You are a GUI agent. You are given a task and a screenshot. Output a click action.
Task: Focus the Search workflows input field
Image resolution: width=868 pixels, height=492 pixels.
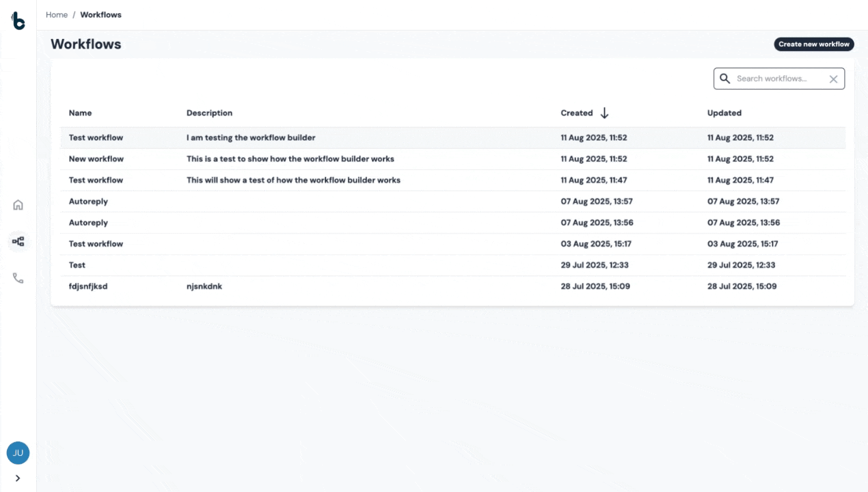click(x=778, y=79)
